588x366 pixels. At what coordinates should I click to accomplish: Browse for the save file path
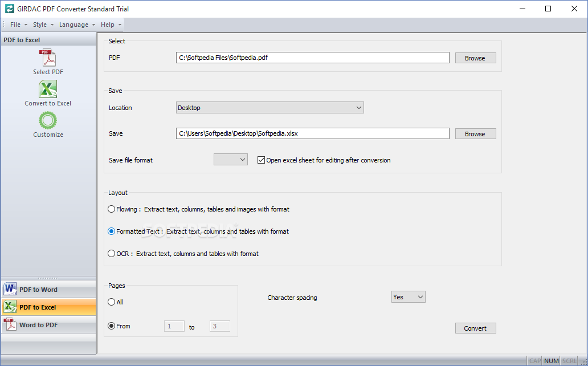coord(475,133)
